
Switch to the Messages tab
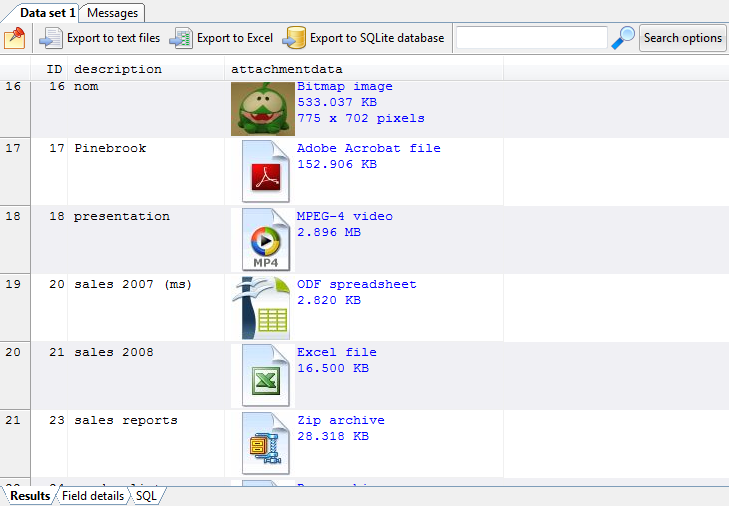click(x=113, y=13)
